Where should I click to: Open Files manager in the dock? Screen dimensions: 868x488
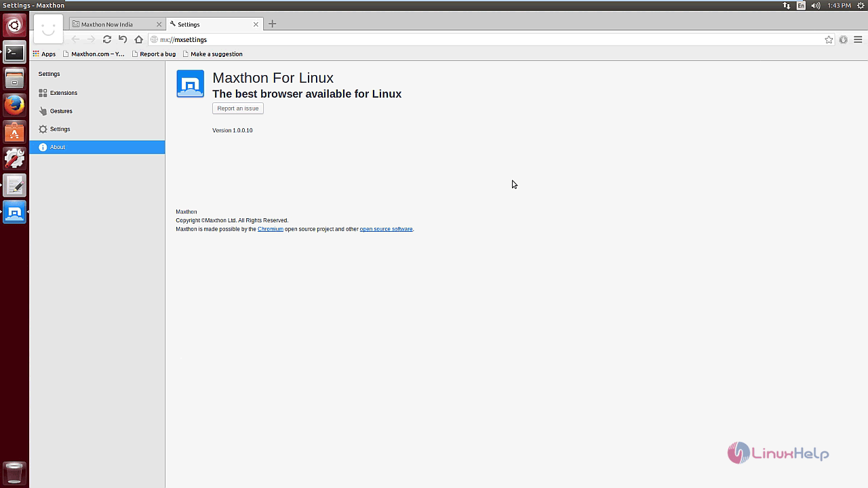coord(14,79)
